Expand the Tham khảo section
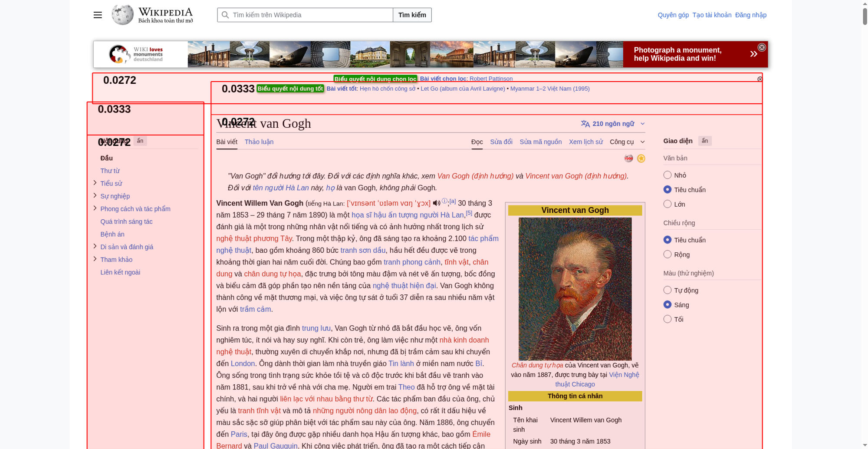The image size is (868, 449). (x=95, y=259)
